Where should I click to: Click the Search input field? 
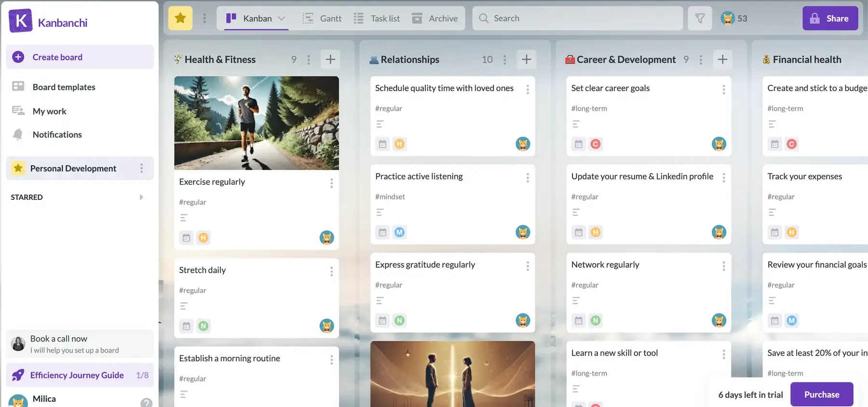(x=577, y=18)
